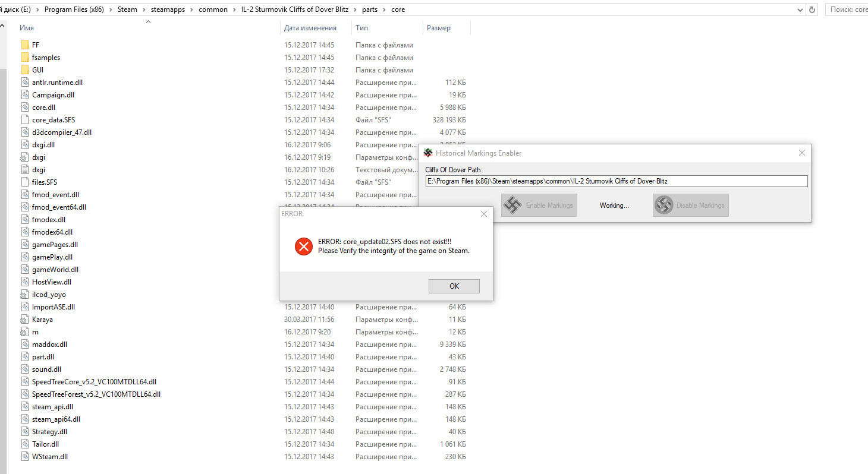Image resolution: width=868 pixels, height=474 pixels.
Task: Select files.SFS file icon
Action: [24, 182]
